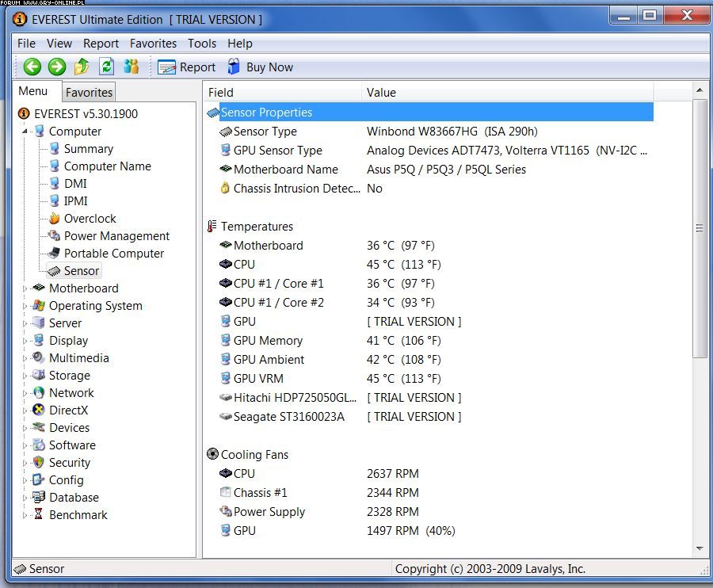Image resolution: width=713 pixels, height=588 pixels.
Task: Select the Power Supply fan row
Action: [x=429, y=512]
